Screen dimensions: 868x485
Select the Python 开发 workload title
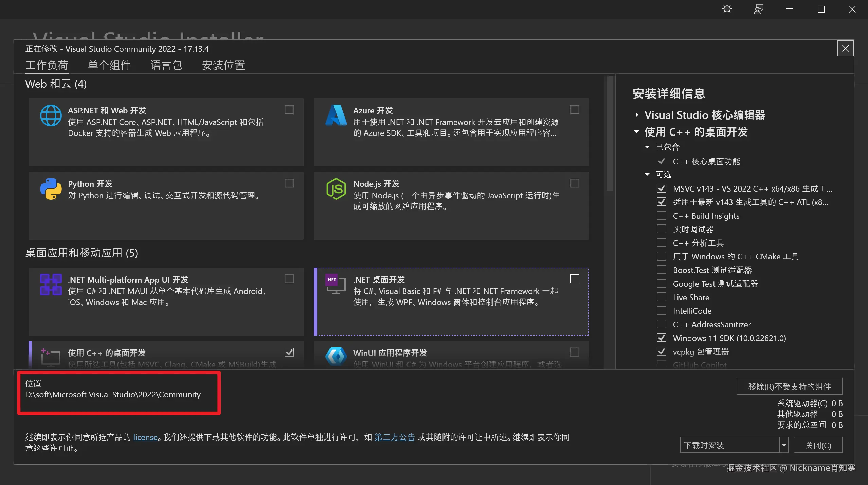click(90, 184)
